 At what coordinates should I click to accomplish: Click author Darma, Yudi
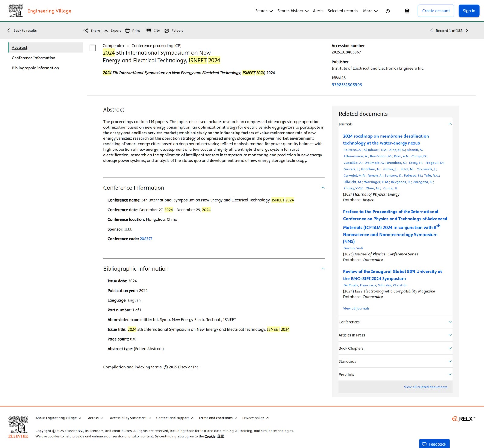(353, 248)
